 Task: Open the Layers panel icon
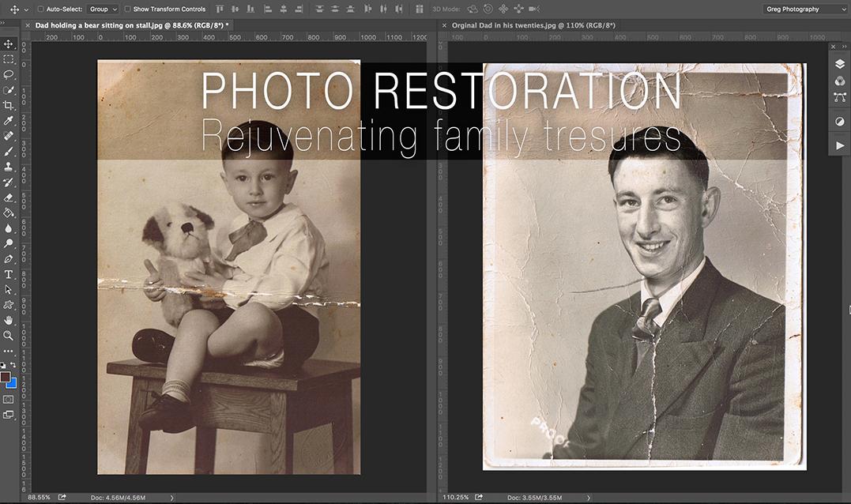pyautogui.click(x=840, y=64)
